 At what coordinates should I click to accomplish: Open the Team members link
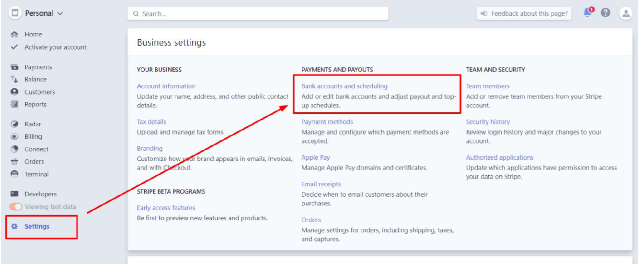click(x=488, y=86)
